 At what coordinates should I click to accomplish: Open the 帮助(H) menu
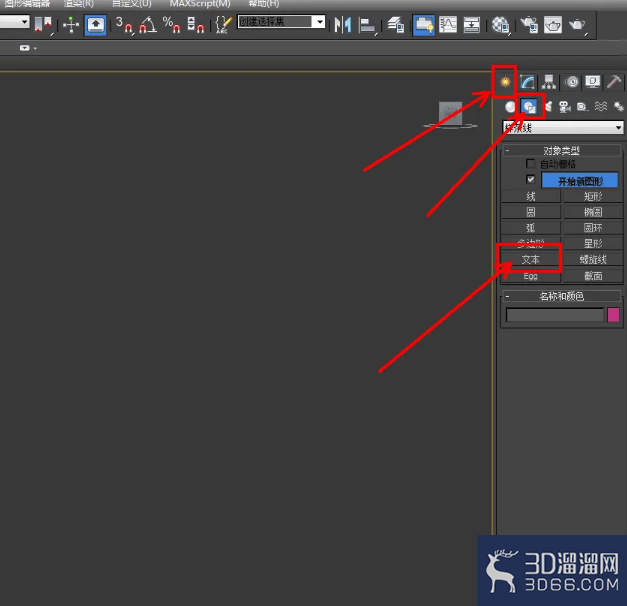263,4
